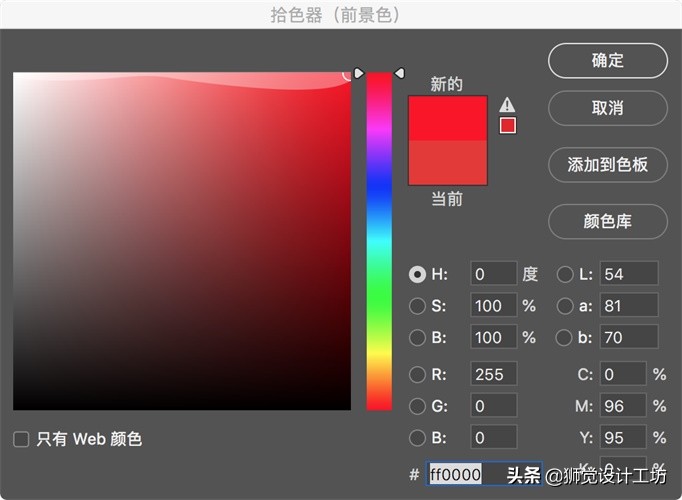Open the 颜色库 color libraries
This screenshot has width=682, height=500.
(608, 221)
